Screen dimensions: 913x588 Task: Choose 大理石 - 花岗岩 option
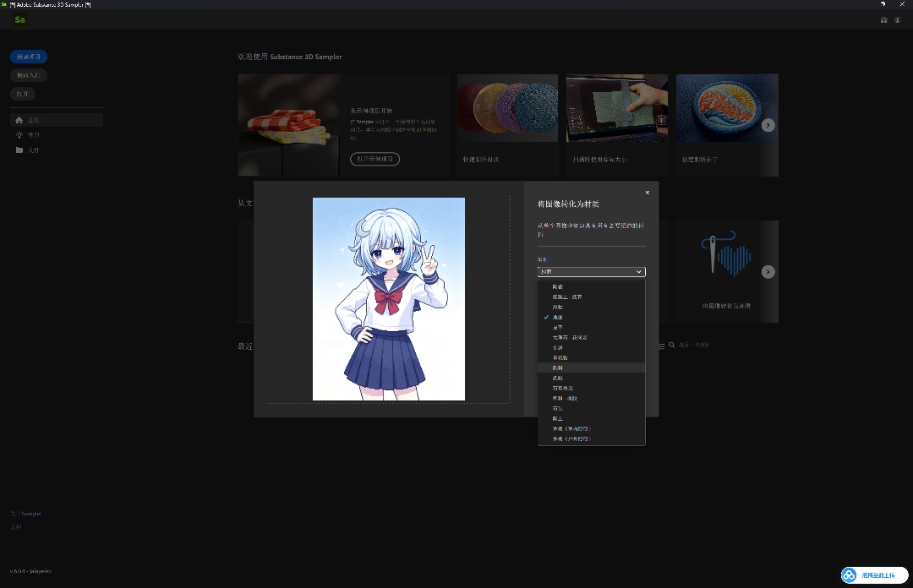591,338
